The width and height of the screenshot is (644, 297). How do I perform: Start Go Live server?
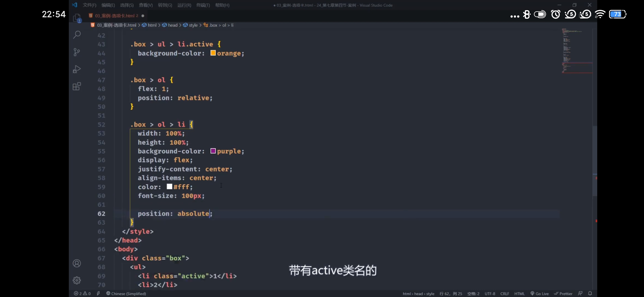[x=539, y=293]
